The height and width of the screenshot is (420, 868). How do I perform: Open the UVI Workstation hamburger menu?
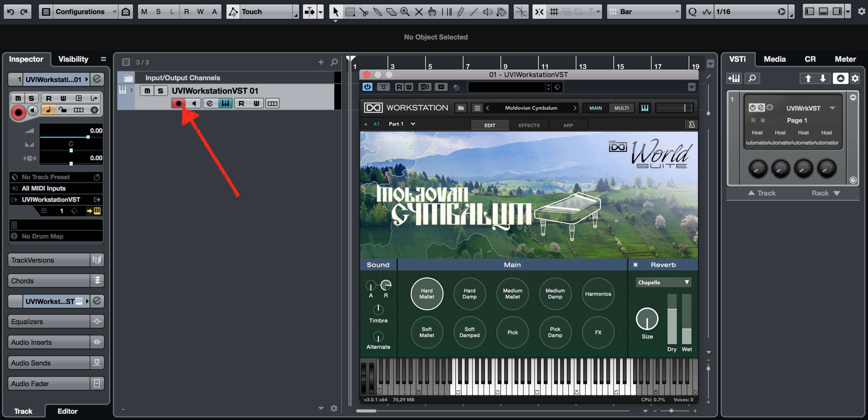[477, 108]
